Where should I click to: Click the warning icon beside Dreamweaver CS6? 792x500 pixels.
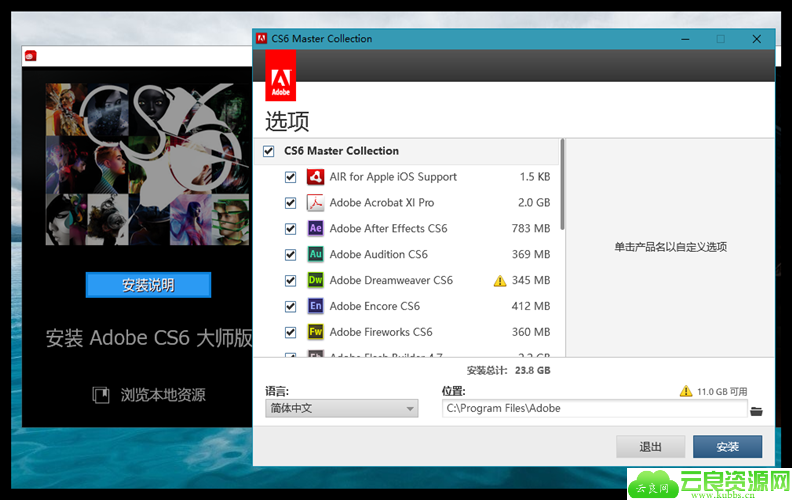(x=500, y=281)
